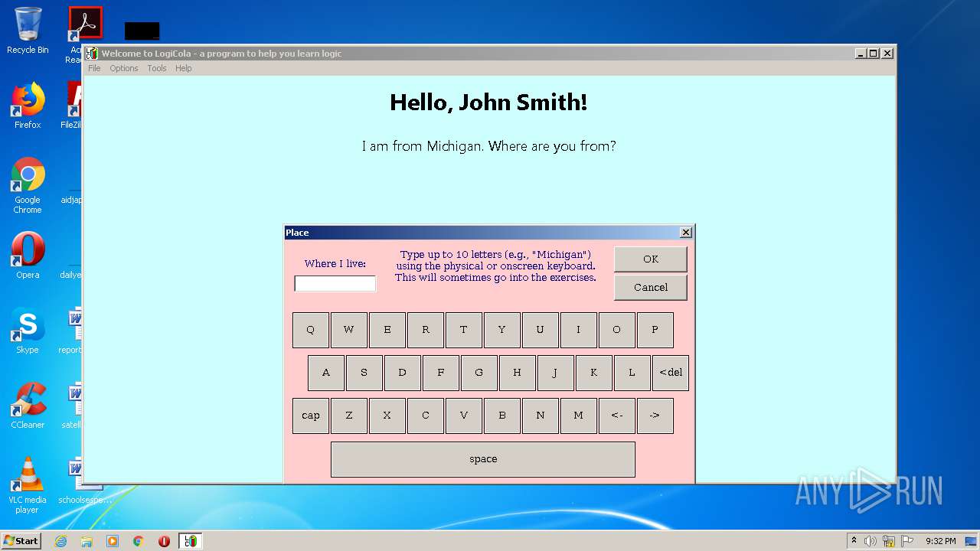Tap the H key on onscreen keyboard
The width and height of the screenshot is (980, 551).
click(518, 373)
